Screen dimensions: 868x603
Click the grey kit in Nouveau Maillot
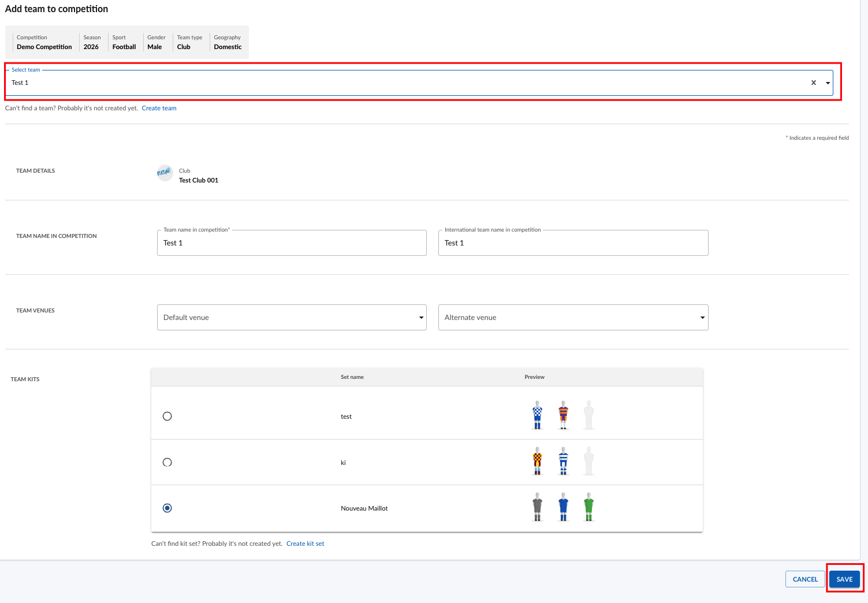tap(538, 507)
